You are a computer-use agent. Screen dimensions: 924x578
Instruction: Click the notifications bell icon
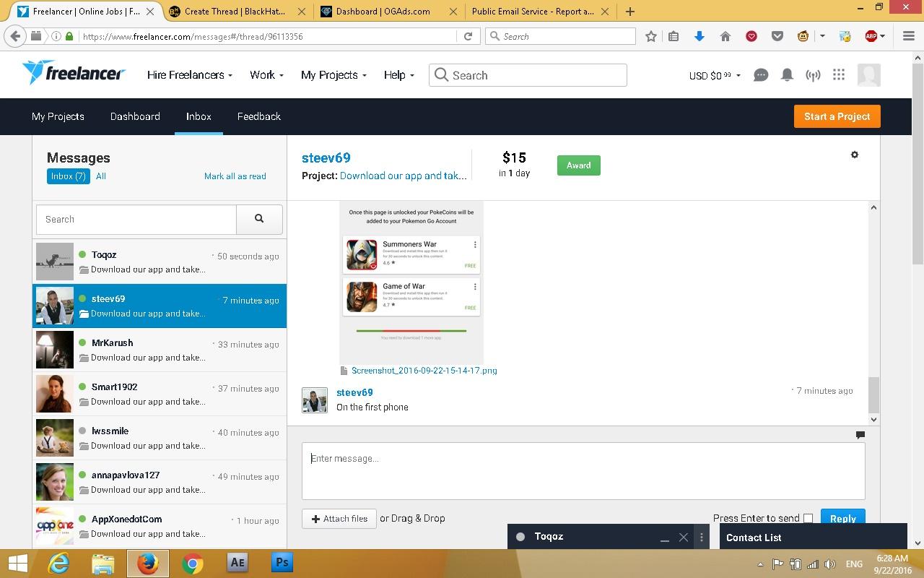[x=787, y=75]
